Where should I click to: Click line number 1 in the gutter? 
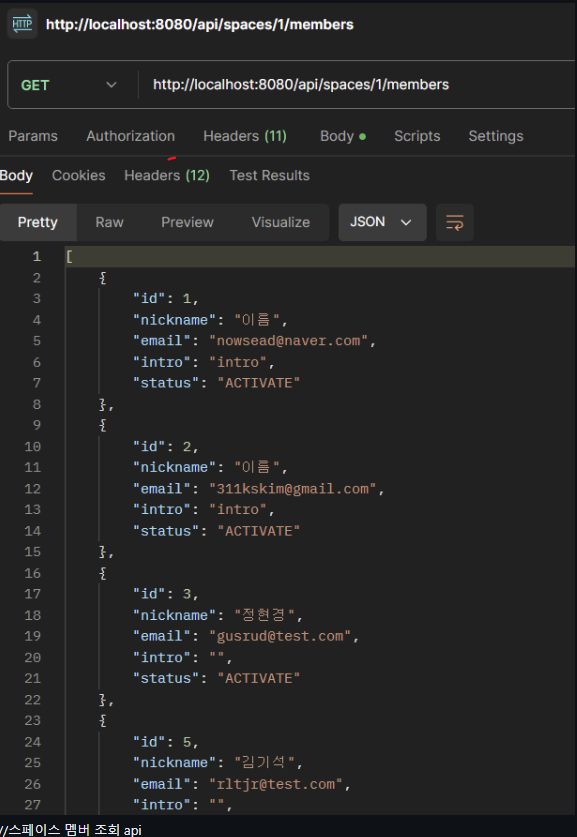(x=36, y=257)
